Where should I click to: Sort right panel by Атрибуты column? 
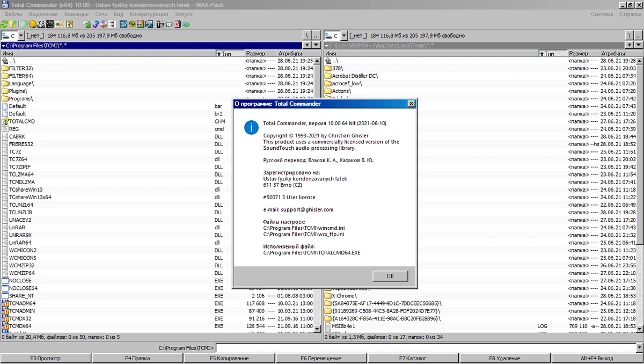tap(621, 54)
